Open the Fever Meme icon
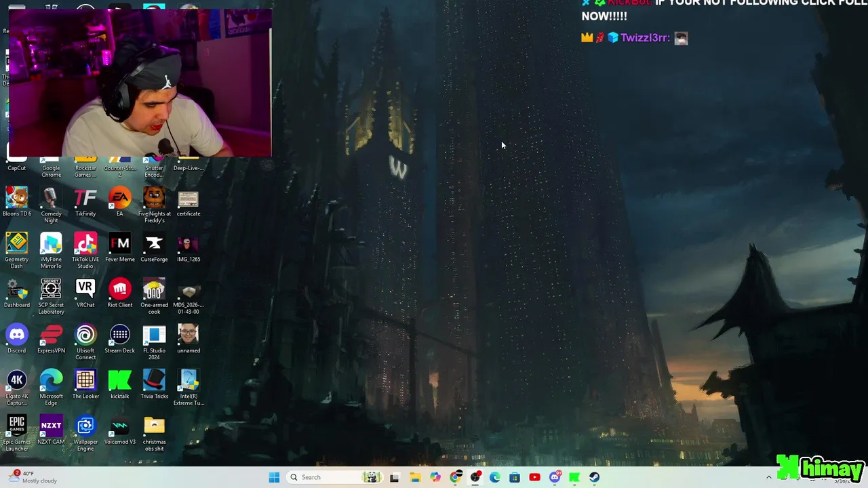The width and height of the screenshot is (868, 488). [x=119, y=248]
